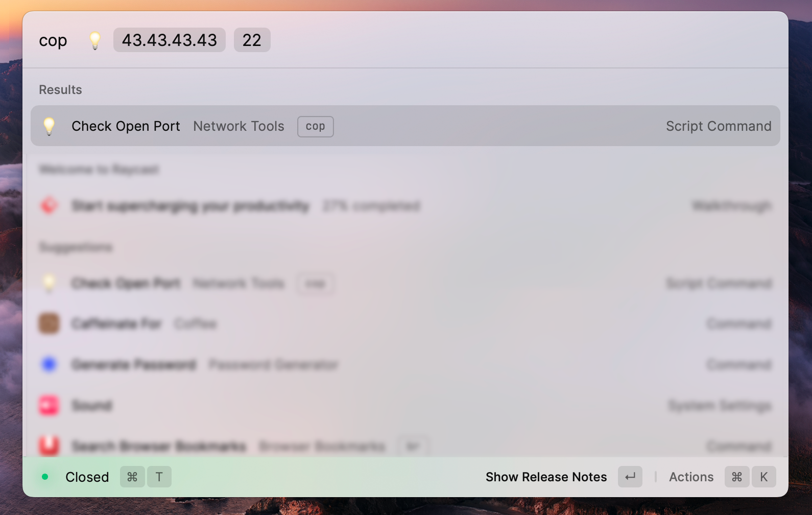Edit the port 22 argument field
812x515 pixels.
[252, 40]
